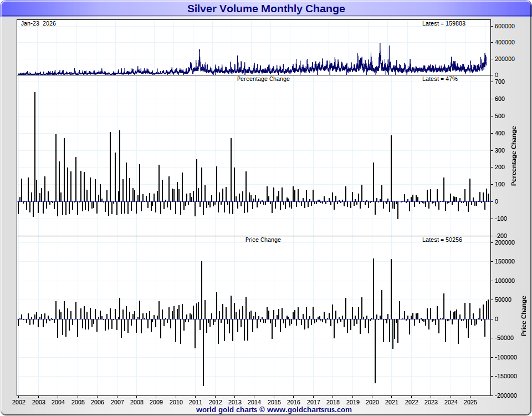Click the 2004 year label on x-axis
Viewport: 532px width, 416px height.
58,403
